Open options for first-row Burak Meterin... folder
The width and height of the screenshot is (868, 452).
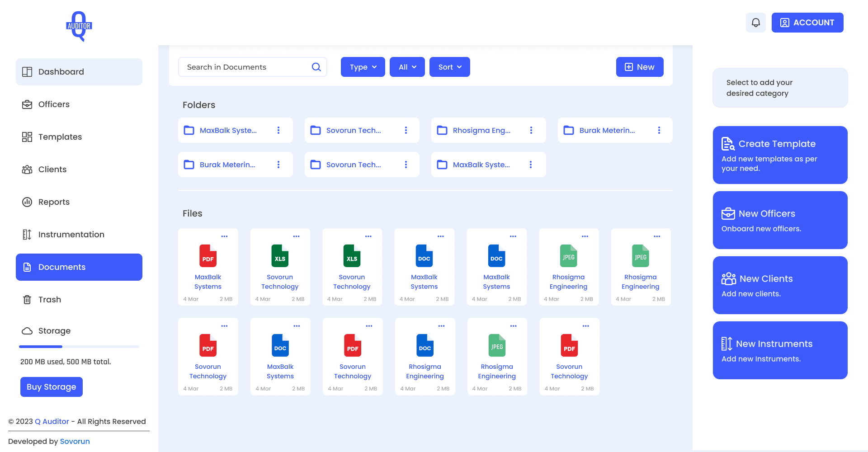tap(659, 130)
